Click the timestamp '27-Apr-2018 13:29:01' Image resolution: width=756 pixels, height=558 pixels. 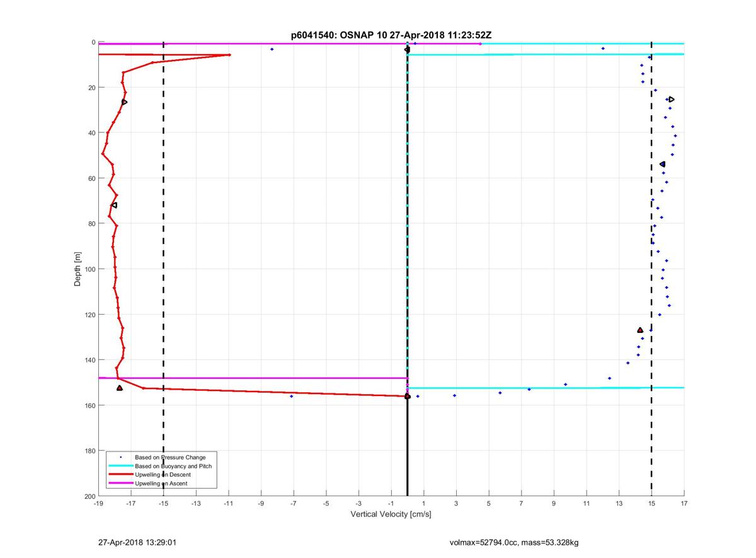136,542
